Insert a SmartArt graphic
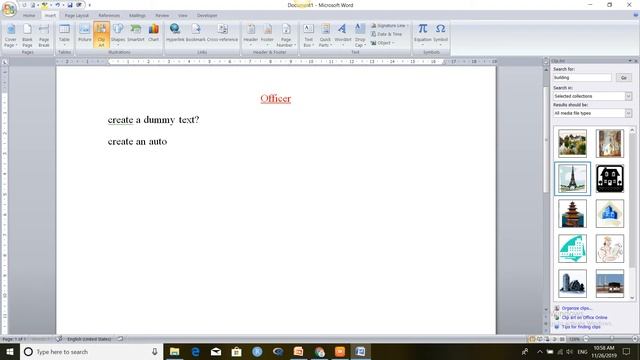Screen dimensions: 640x360 pos(136,33)
